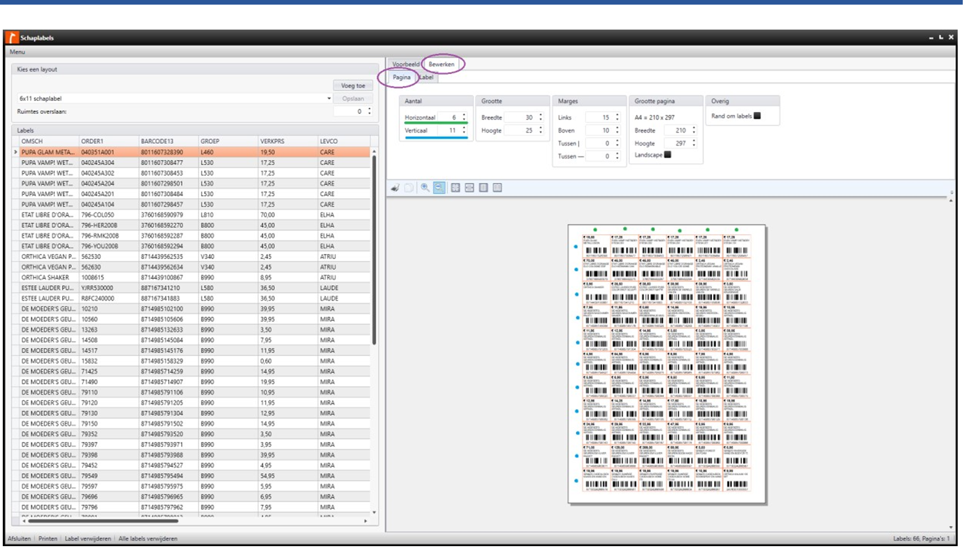
Task: Click the print icon in the preview toolbar
Action: click(x=395, y=188)
